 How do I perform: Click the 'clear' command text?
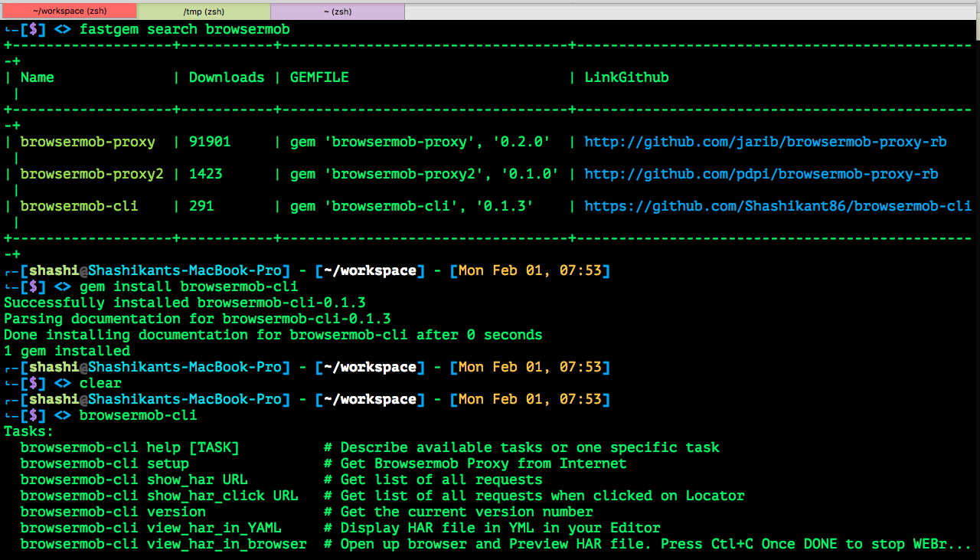(100, 383)
